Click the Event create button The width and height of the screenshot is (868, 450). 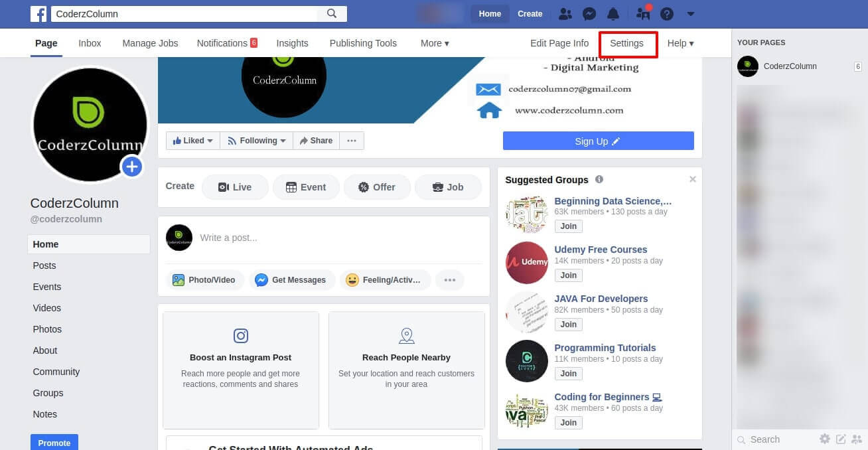[x=306, y=187]
